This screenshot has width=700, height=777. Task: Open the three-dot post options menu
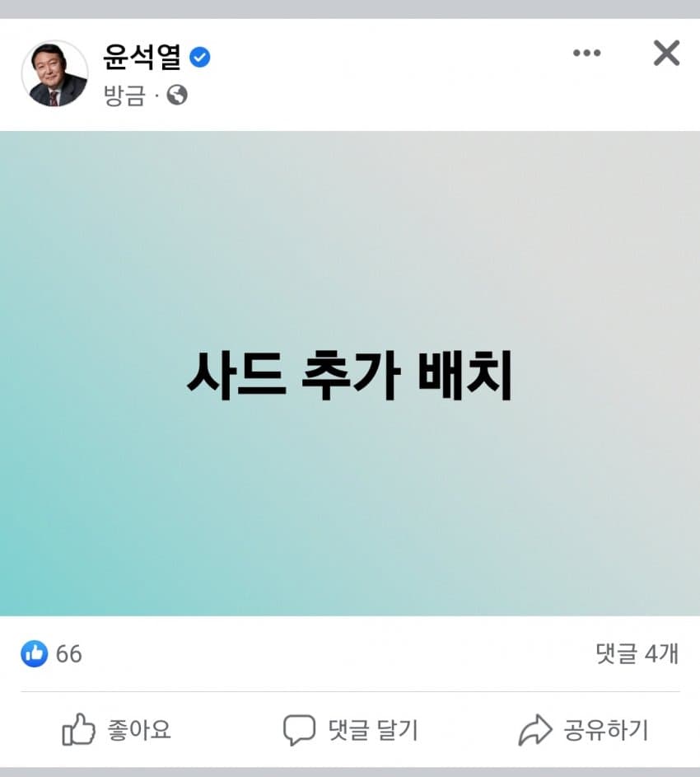pyautogui.click(x=586, y=53)
